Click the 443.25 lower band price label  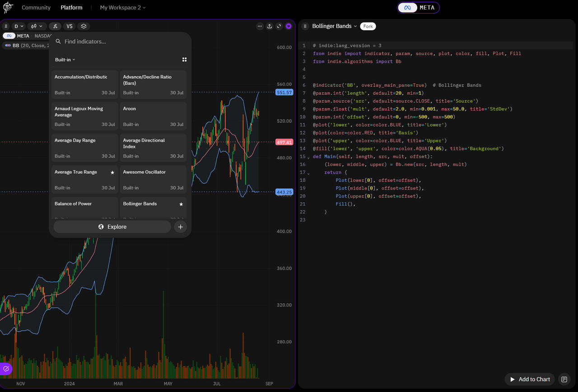click(x=284, y=192)
